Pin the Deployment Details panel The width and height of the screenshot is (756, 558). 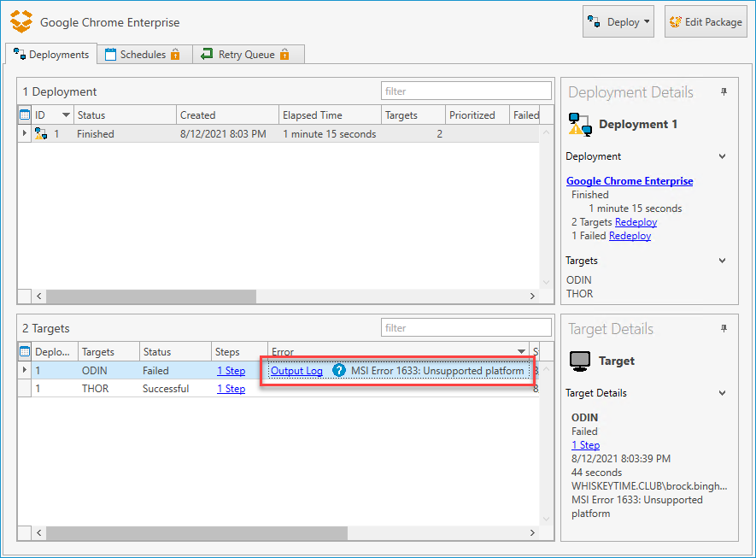(x=724, y=91)
